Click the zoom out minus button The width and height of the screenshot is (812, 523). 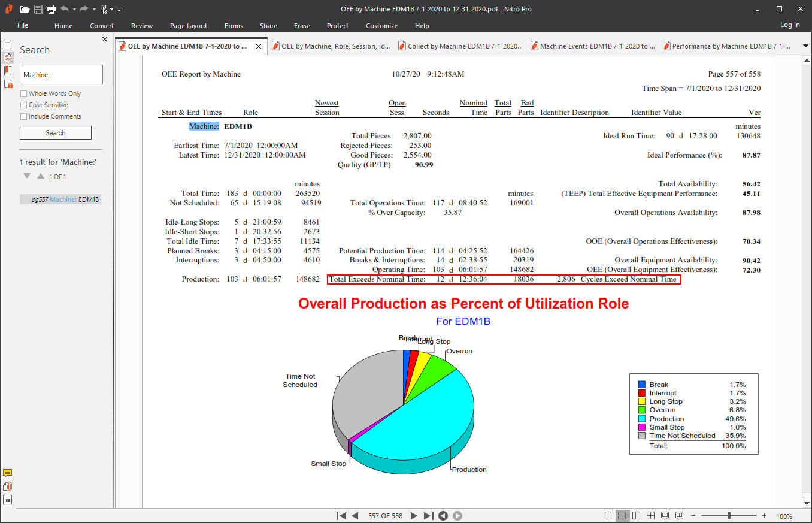pos(693,516)
